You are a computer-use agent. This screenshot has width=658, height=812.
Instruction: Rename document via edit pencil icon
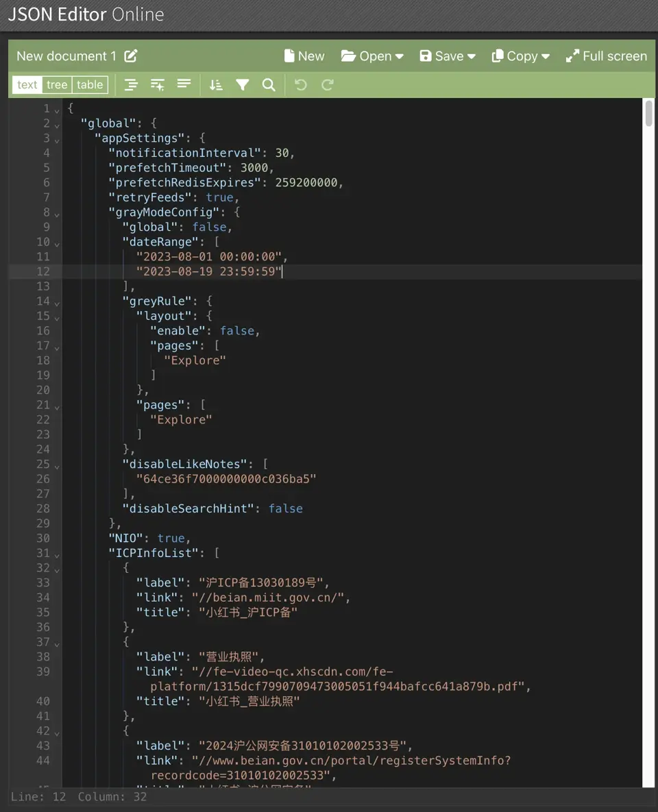coord(130,56)
